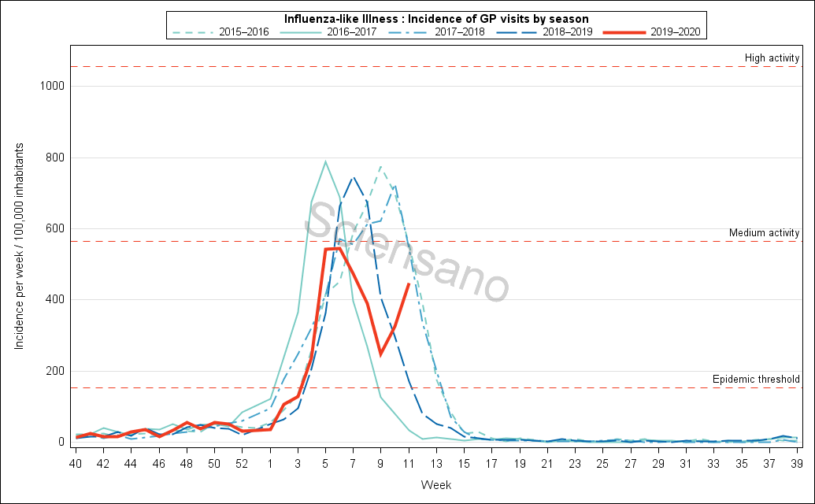Click week 40 on the x-axis

pyautogui.click(x=76, y=463)
